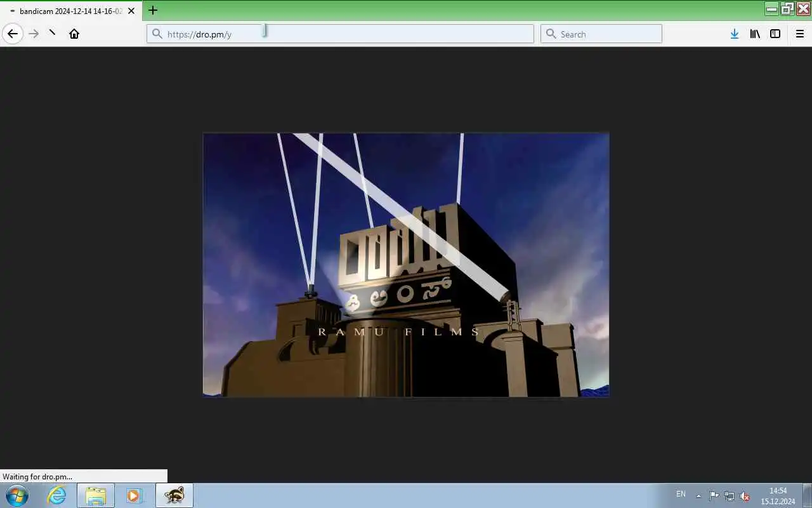Toggle the sidebar view
Image resolution: width=812 pixels, height=508 pixels.
tap(775, 34)
